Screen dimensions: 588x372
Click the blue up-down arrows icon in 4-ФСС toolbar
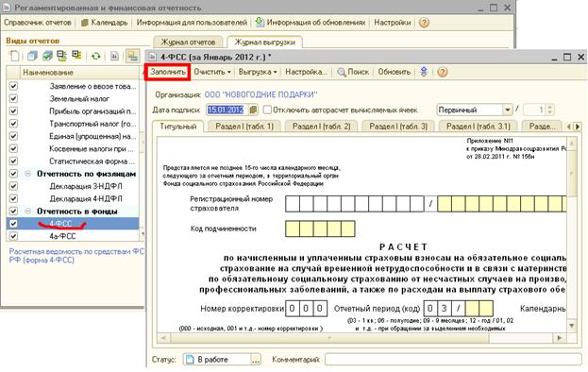(424, 72)
